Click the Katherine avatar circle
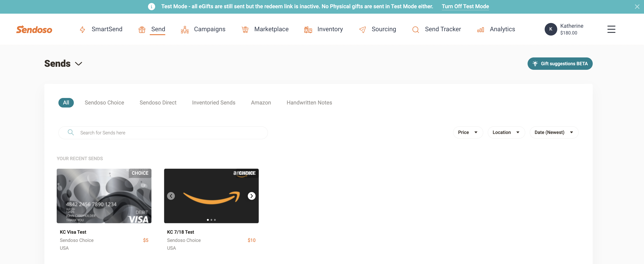 pyautogui.click(x=551, y=29)
